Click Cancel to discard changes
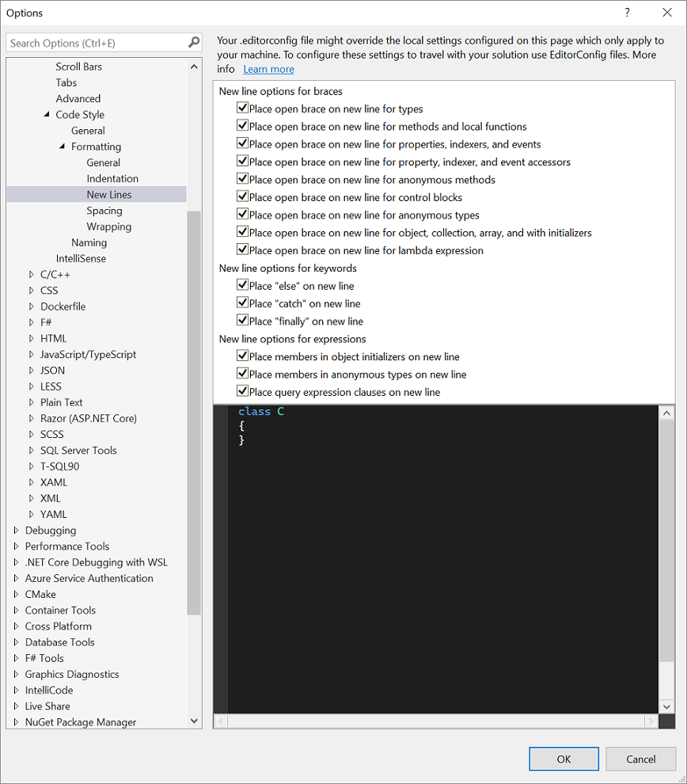This screenshot has height=784, width=687. (x=640, y=759)
